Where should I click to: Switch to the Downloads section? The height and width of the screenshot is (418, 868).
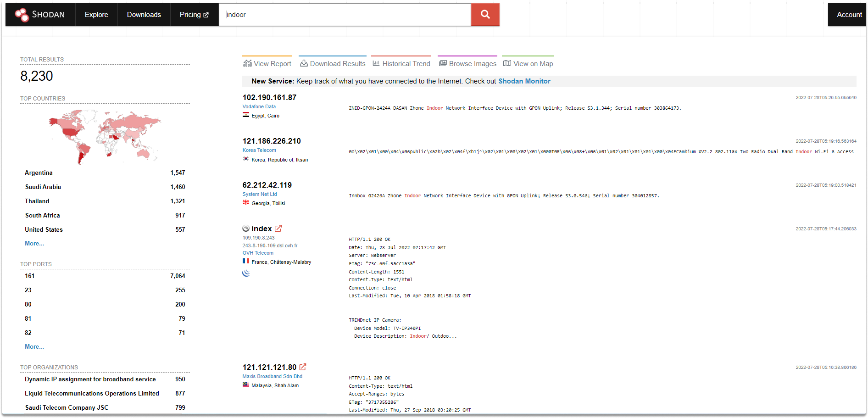tap(144, 14)
